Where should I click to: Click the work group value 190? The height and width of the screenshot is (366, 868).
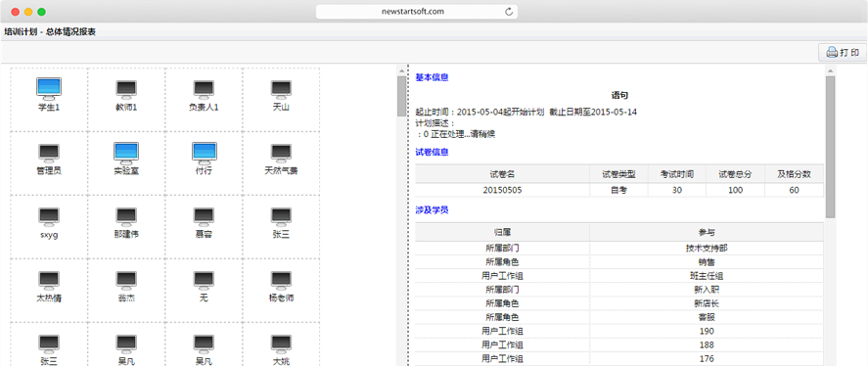point(707,331)
